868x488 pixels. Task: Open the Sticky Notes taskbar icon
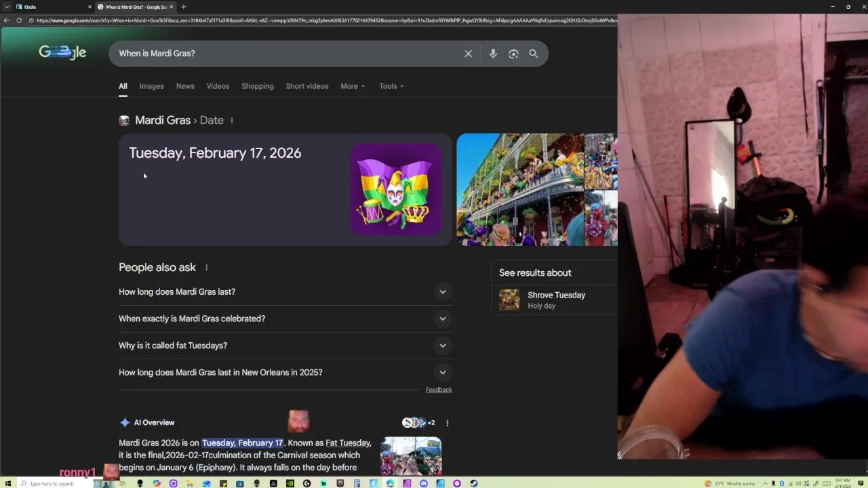[x=224, y=483]
